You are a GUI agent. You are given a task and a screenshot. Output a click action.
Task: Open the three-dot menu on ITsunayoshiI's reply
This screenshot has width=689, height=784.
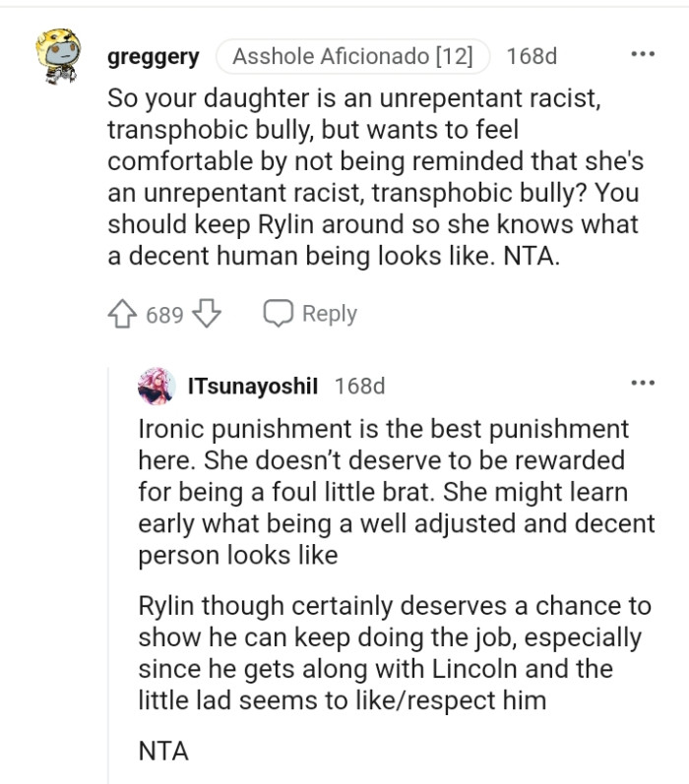tap(643, 384)
